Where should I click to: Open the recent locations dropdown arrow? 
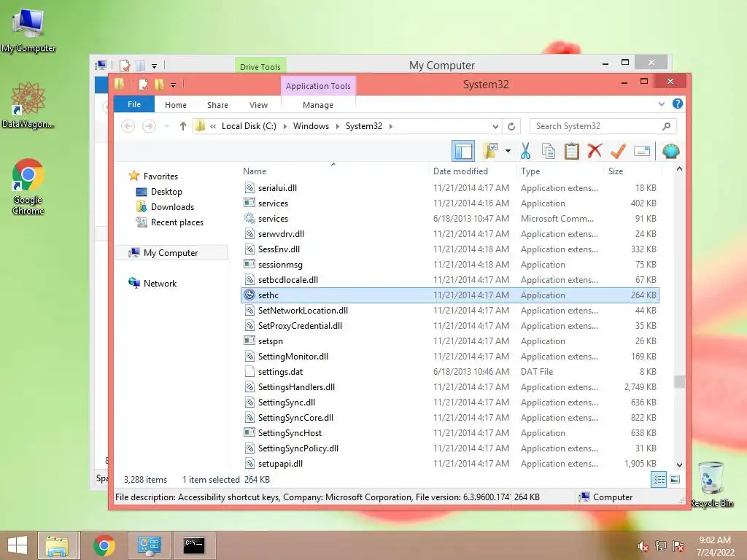click(x=166, y=126)
